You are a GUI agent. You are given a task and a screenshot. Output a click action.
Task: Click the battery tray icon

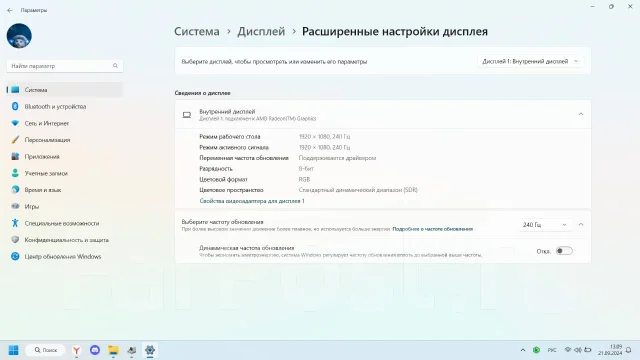point(588,350)
